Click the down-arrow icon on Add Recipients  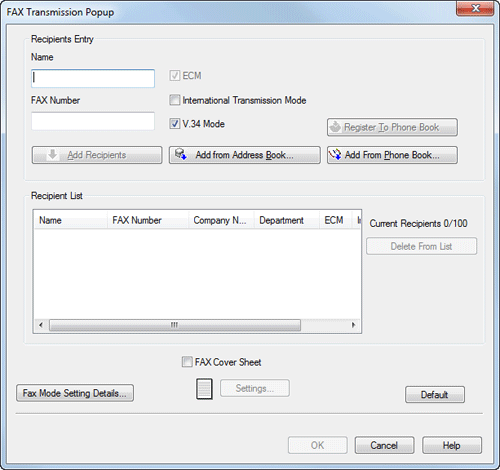point(52,155)
